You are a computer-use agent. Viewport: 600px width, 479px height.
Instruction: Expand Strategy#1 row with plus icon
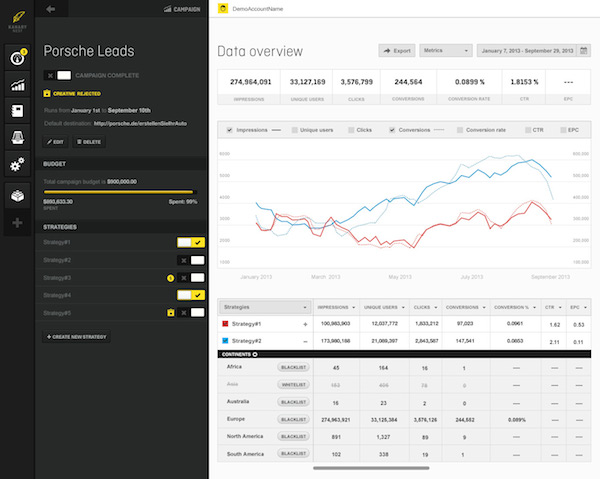pos(305,324)
